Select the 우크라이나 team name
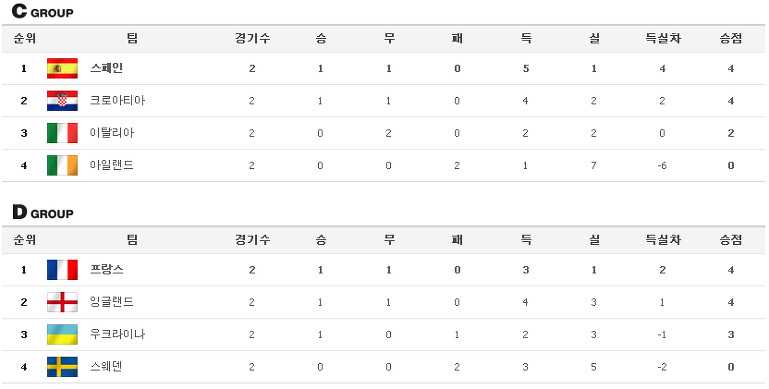This screenshot has height=389, width=769. tap(118, 335)
